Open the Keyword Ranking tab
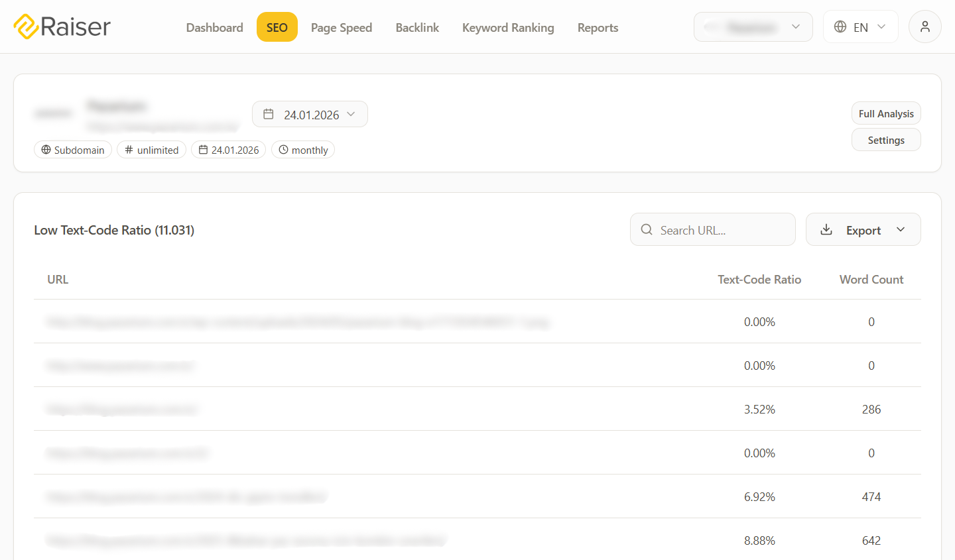The height and width of the screenshot is (560, 955). point(508,28)
